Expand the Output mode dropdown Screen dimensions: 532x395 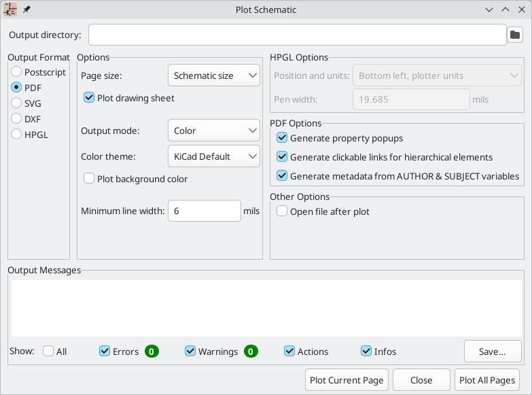[x=213, y=131]
